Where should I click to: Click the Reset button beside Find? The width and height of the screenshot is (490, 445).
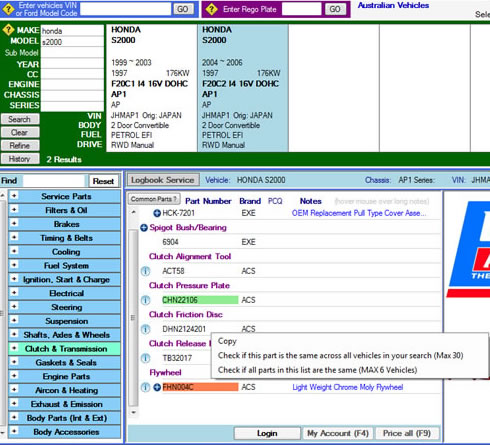(103, 181)
